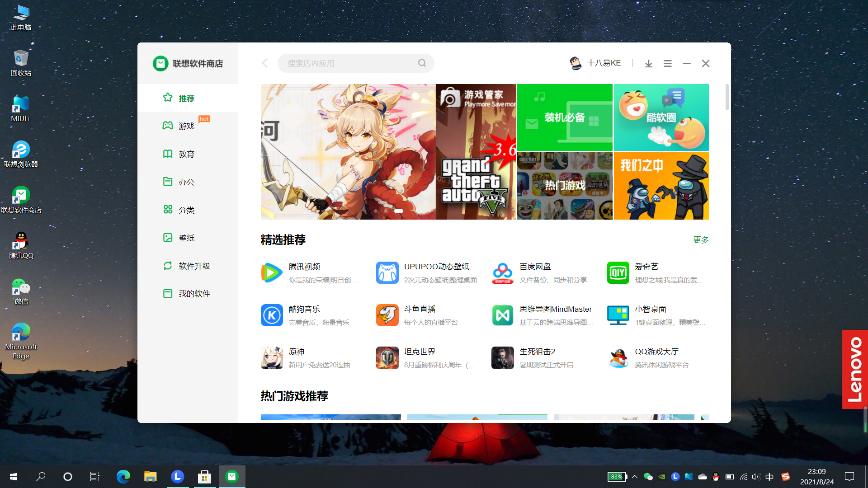Open the hamburger menu icon
Viewport: 868px width, 488px height.
[x=667, y=64]
